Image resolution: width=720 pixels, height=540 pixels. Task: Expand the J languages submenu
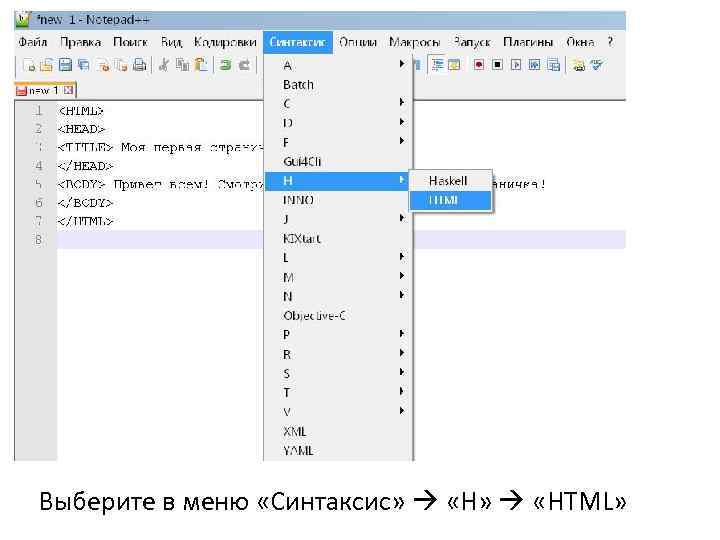point(339,219)
